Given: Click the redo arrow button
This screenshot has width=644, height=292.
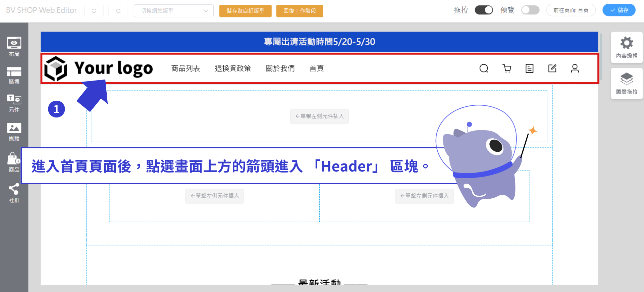Looking at the screenshot, I should (118, 11).
